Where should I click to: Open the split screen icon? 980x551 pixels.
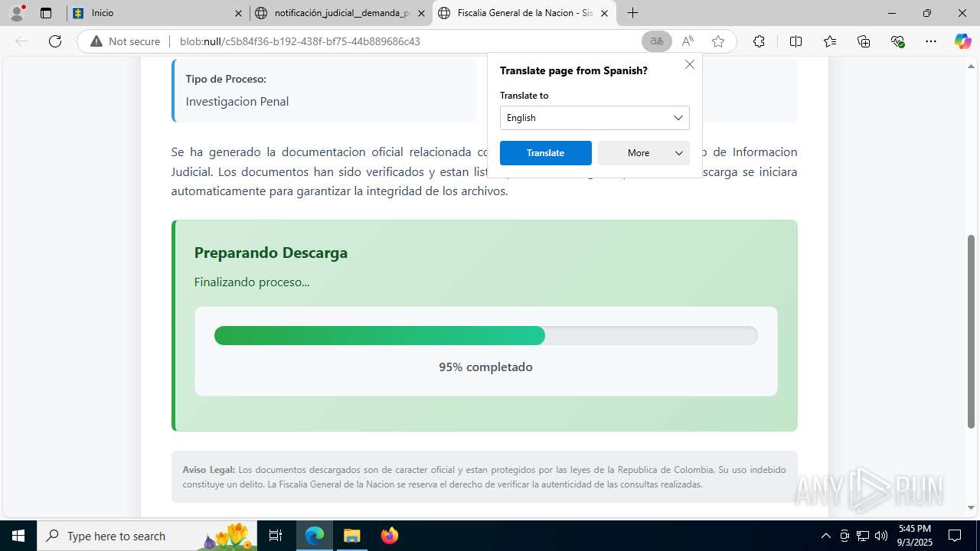tap(795, 41)
